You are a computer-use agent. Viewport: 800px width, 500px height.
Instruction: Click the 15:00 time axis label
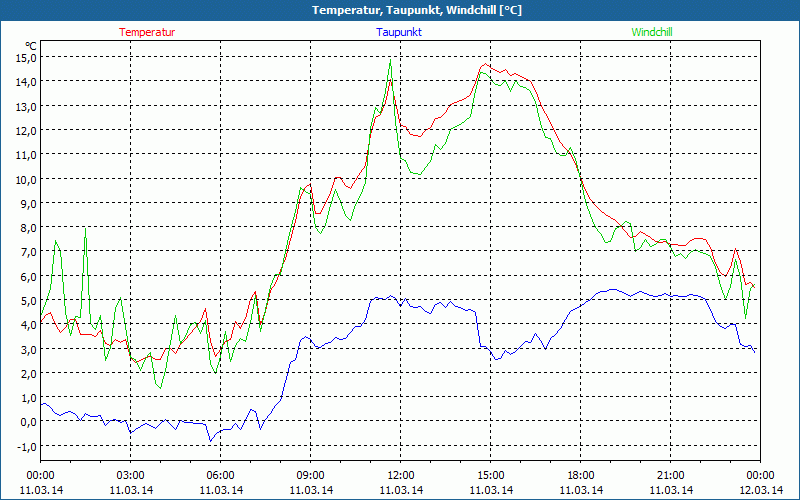coord(490,475)
